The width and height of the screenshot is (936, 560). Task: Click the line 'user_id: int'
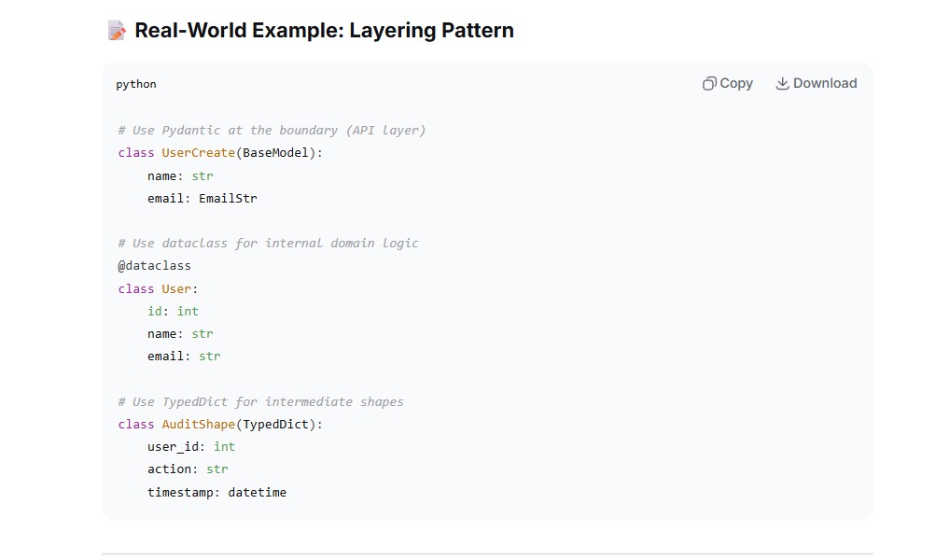tap(191, 446)
